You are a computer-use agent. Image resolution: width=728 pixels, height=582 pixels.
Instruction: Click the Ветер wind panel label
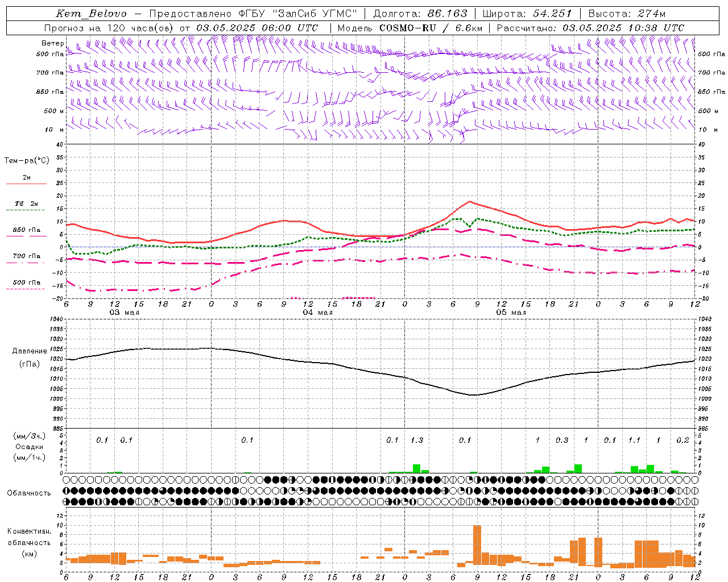[x=52, y=43]
